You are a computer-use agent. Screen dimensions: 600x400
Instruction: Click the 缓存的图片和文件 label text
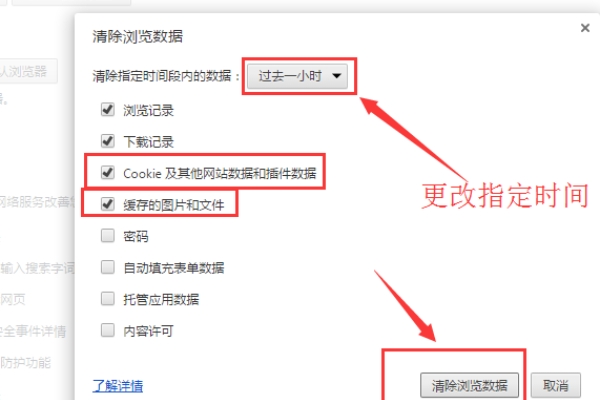(x=174, y=205)
